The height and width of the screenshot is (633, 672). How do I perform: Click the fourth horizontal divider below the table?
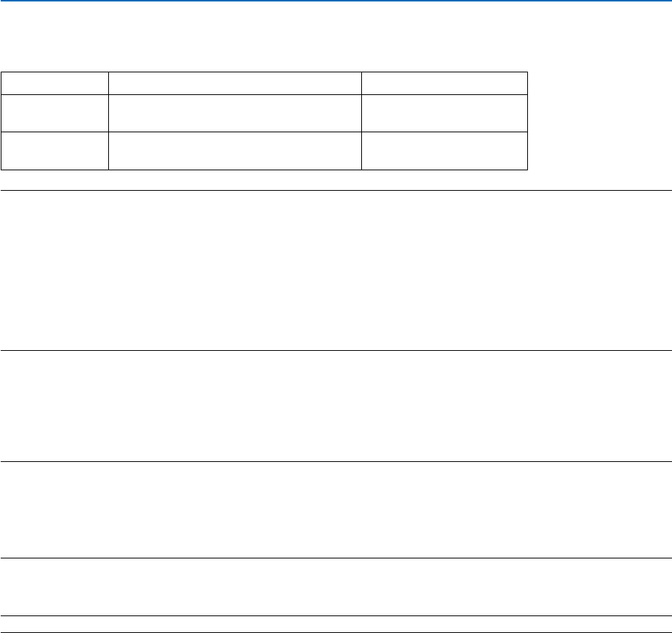point(336,559)
